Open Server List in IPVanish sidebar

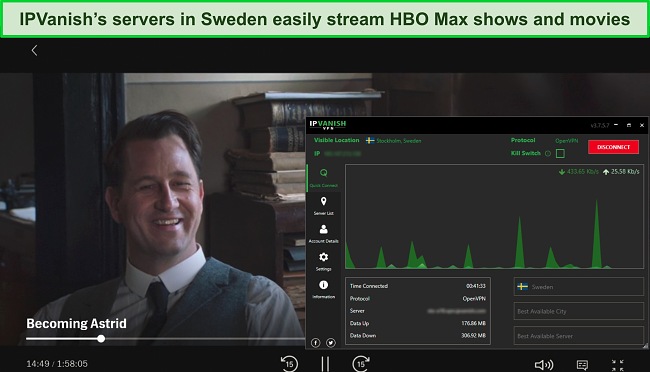point(323,206)
